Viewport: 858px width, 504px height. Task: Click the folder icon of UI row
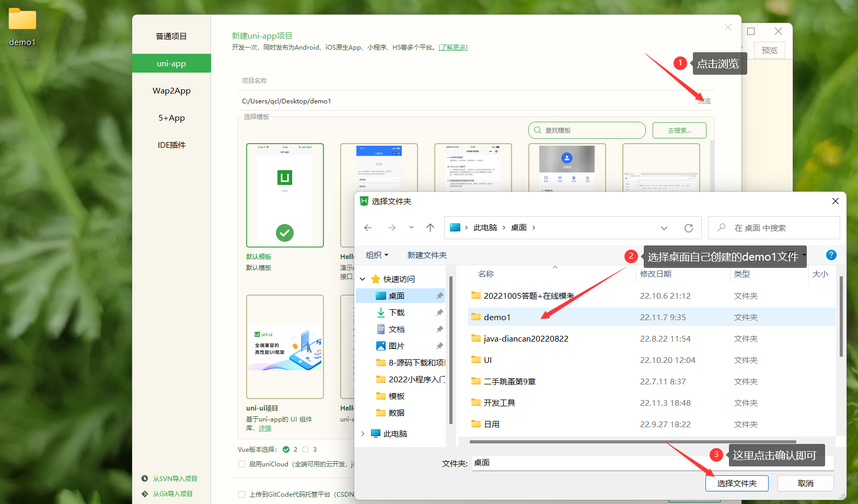coord(476,360)
